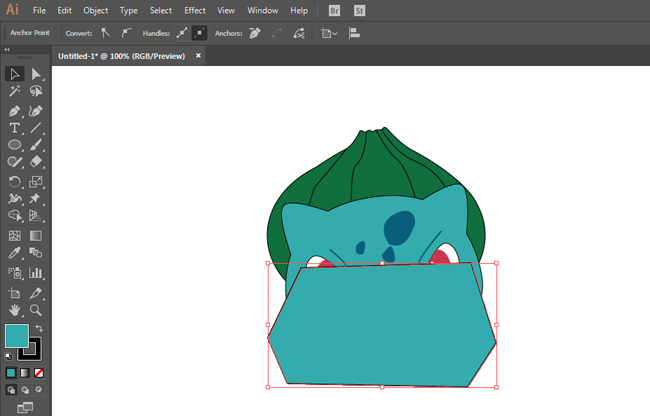Set paint mode to None
The image size is (650, 416).
point(39,373)
